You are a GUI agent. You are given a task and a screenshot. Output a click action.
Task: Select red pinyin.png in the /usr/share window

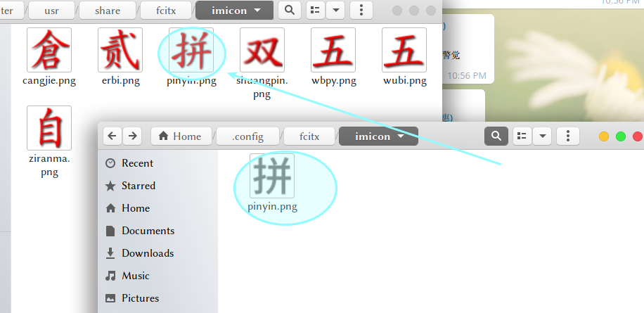[x=191, y=50]
